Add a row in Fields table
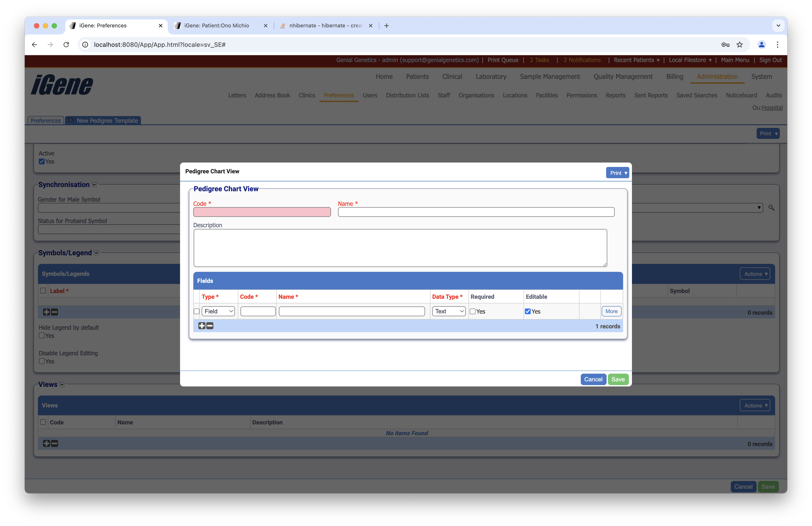The height and width of the screenshot is (526, 812). click(x=202, y=326)
